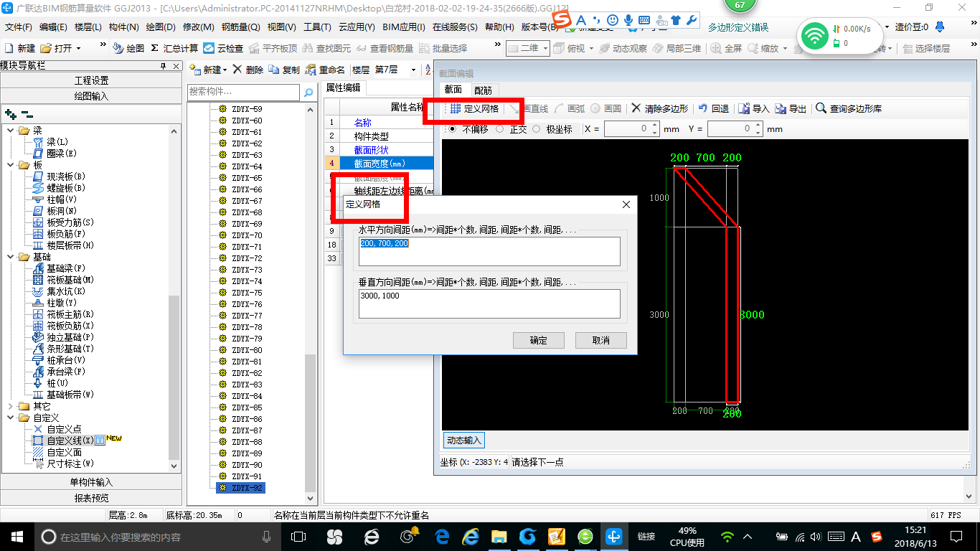Open the 工程设置 panel
This screenshot has width=980, height=551.
91,80
